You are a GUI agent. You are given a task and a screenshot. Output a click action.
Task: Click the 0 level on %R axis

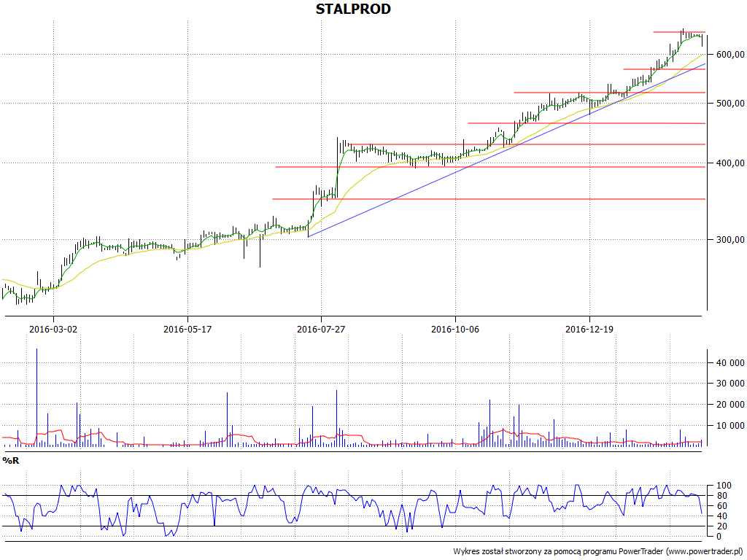719,537
